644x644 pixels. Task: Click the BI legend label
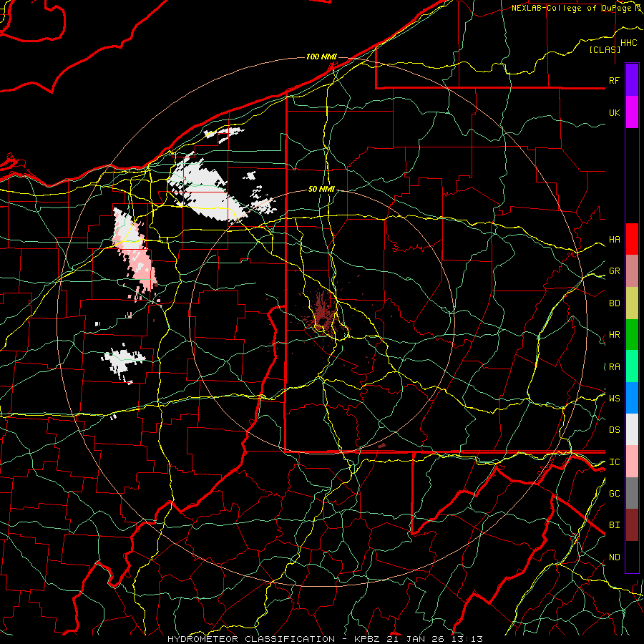(615, 525)
